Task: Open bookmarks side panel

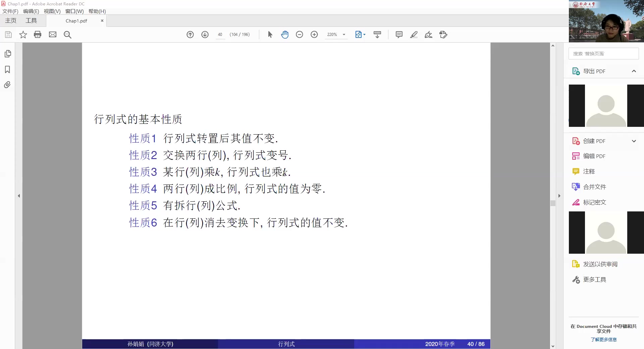Action: coord(7,69)
